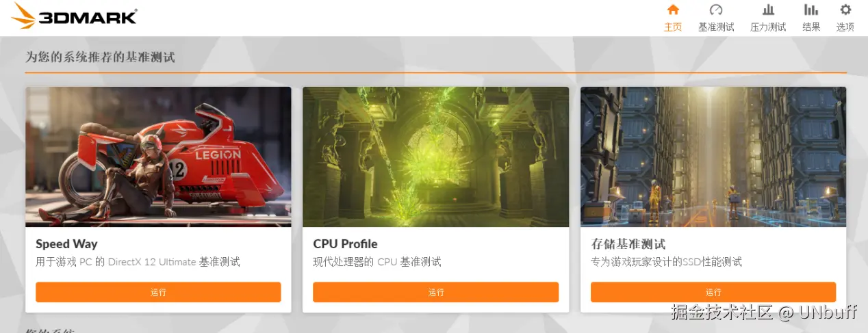Screen dimensions: 868x333
Task: Open the storage benchmark warehouse thumbnail
Action: pos(713,157)
